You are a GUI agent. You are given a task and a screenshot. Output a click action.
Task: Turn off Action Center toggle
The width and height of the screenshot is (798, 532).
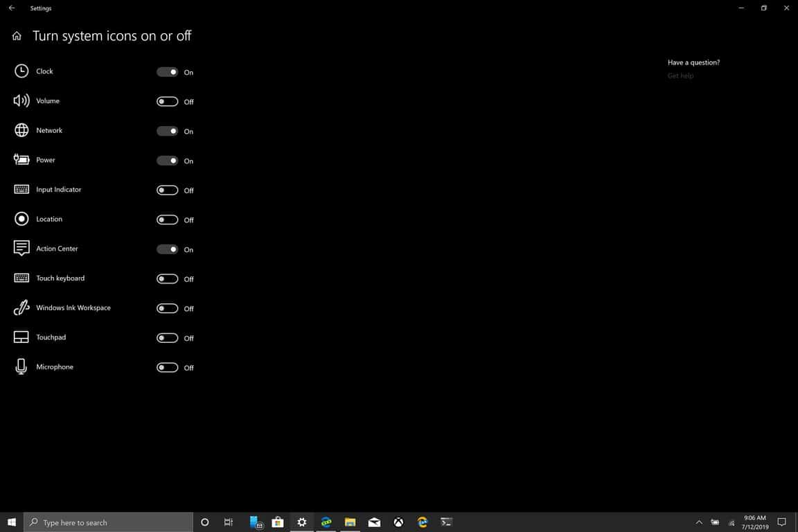[x=167, y=249]
